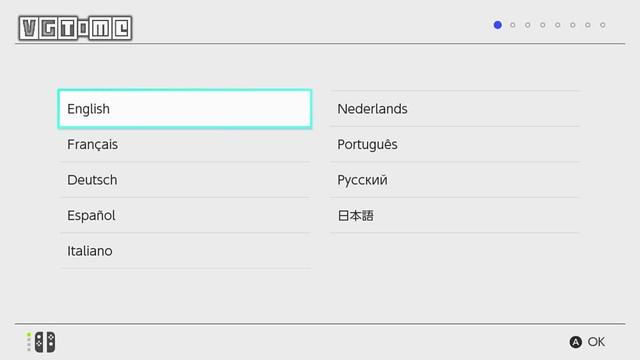Click the last setup progress dot
The height and width of the screenshot is (360, 640).
[x=602, y=25]
